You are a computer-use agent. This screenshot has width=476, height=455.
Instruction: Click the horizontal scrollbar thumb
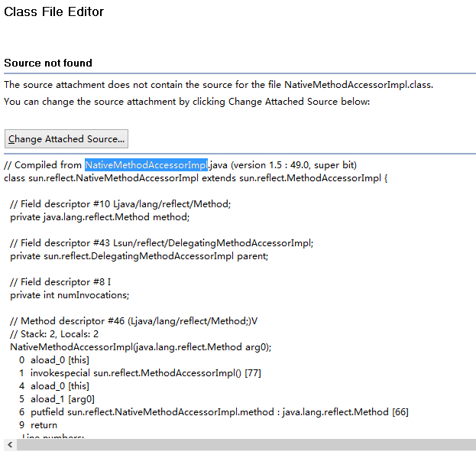point(244,444)
